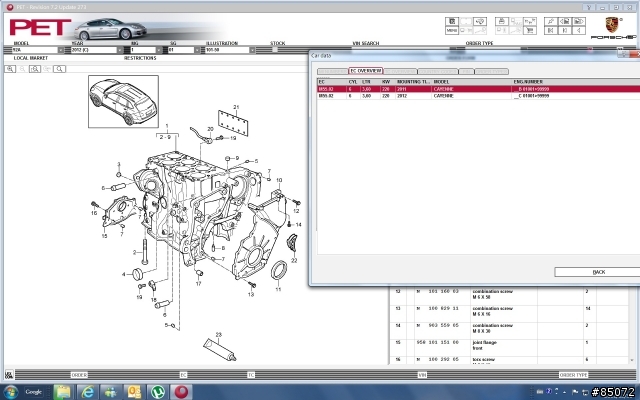640x400 pixels.
Task: Select part row 16 torx screw
Action: coord(509,360)
